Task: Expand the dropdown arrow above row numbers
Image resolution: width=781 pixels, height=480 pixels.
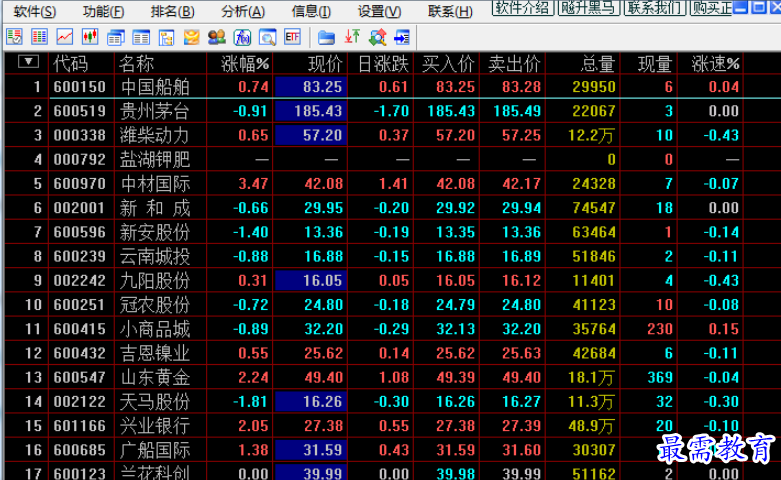Action: coord(28,62)
